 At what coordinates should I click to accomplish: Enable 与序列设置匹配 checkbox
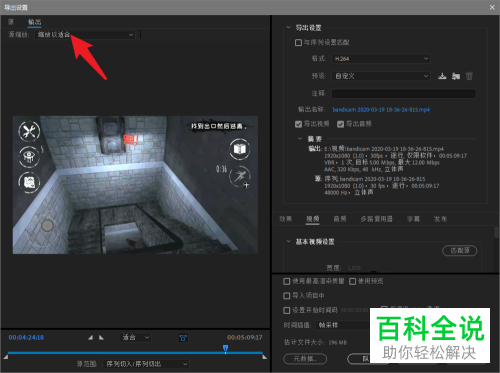click(298, 43)
